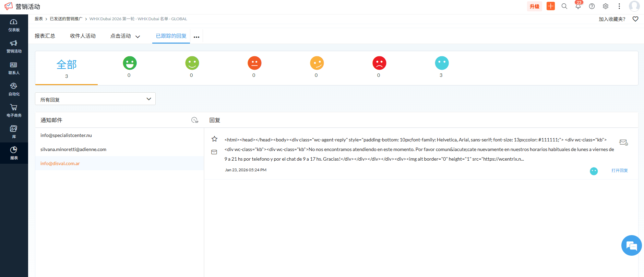Expand the 点击活动 dropdown arrow
The image size is (644, 277).
click(138, 37)
